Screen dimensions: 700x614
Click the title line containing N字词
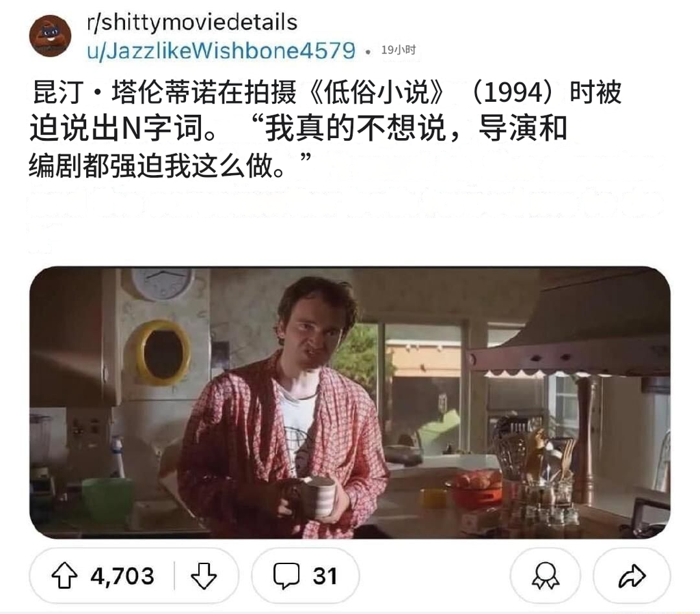(x=298, y=129)
